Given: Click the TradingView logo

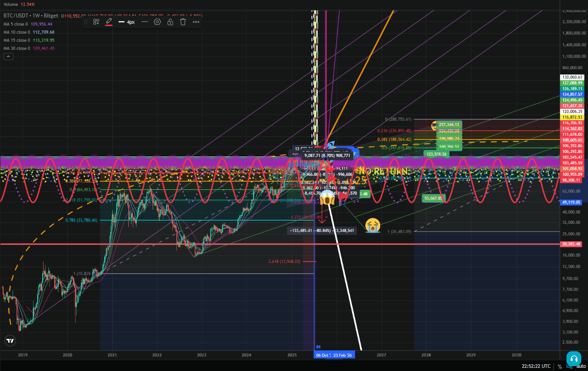Looking at the screenshot, I should pyautogui.click(x=10, y=341).
